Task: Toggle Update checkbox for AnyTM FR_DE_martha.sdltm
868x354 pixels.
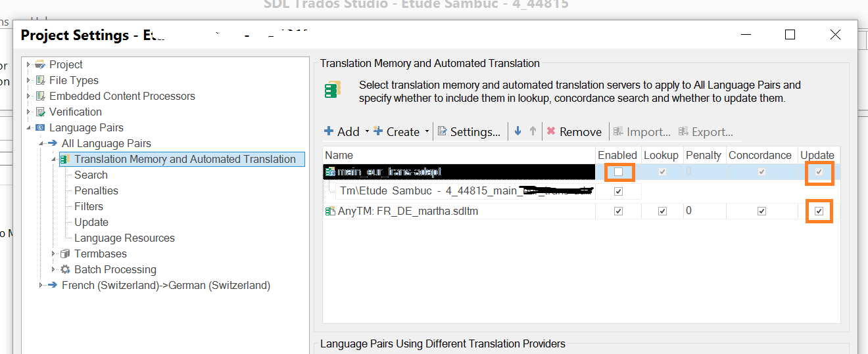Action: click(819, 211)
